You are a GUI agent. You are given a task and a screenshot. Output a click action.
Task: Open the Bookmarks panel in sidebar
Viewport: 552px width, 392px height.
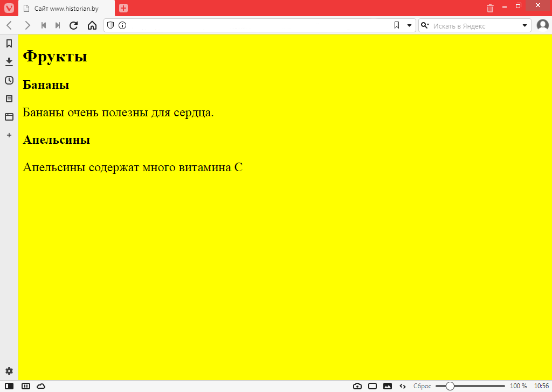[9, 44]
